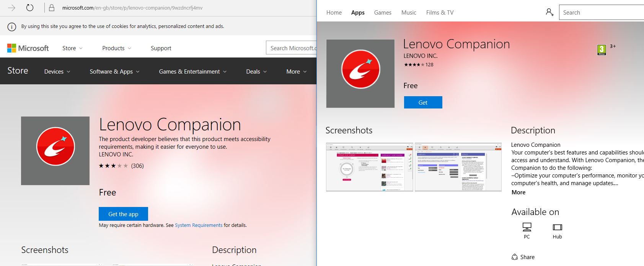Screen dimensions: 644x266
Task: Click the Microsoft logo
Action: [28, 48]
